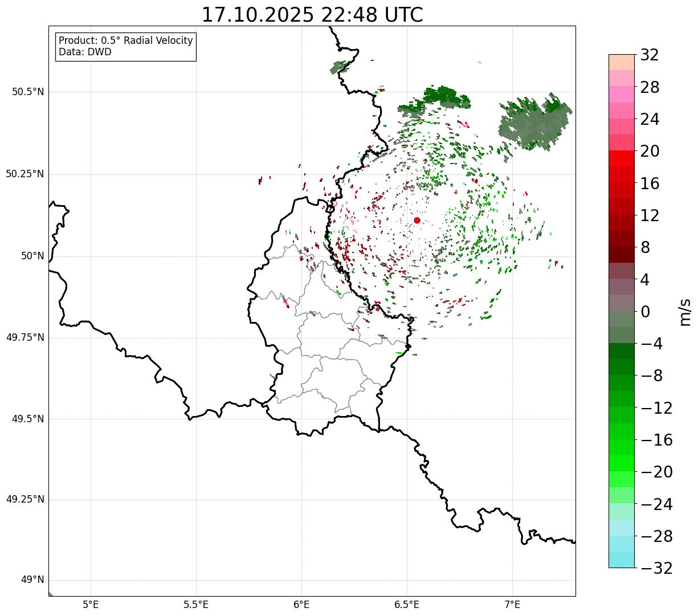Screen dimensions: 698x616
Task: Click the longitude label 5.5°E
Action: coord(196,604)
